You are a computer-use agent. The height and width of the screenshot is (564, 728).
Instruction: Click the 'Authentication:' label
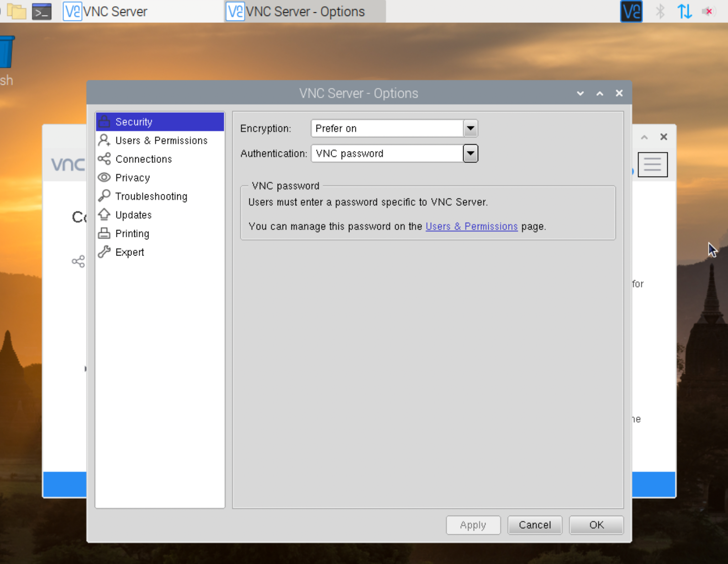point(274,153)
